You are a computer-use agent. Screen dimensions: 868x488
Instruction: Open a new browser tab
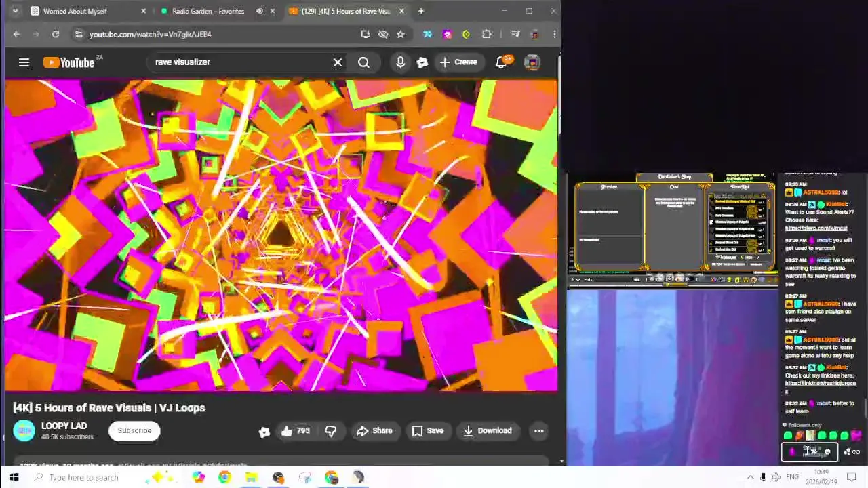pyautogui.click(x=421, y=11)
